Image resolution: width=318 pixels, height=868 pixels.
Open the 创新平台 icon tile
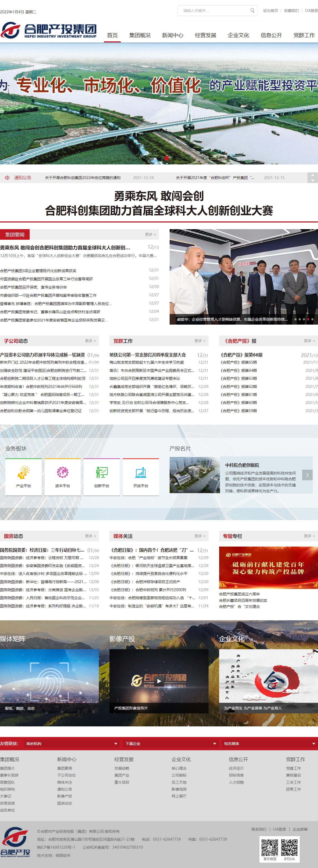pos(102,477)
